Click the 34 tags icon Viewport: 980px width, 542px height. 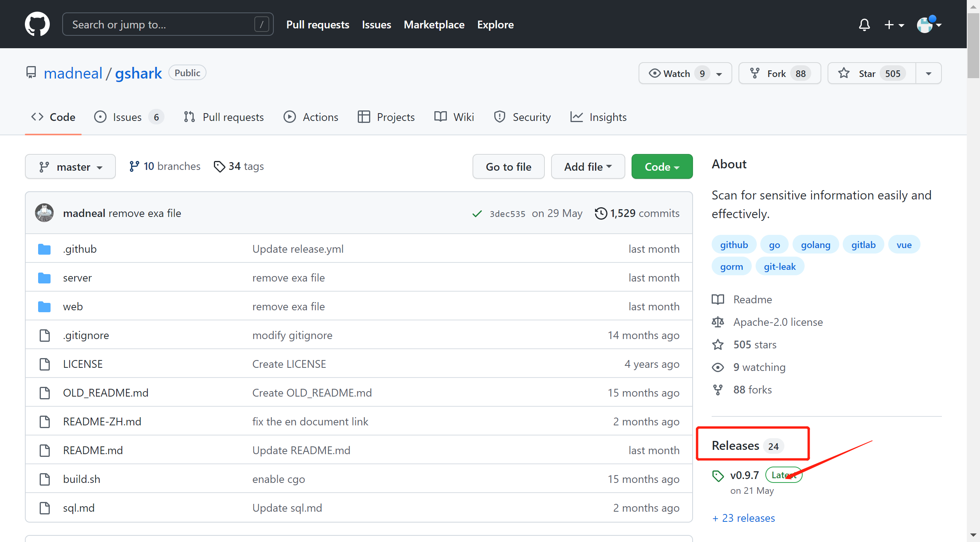[219, 166]
